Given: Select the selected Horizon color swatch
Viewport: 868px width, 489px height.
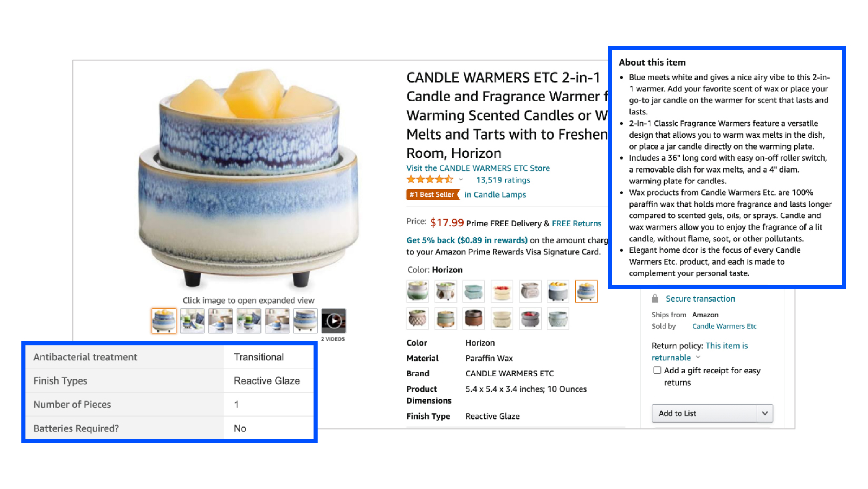Looking at the screenshot, I should (586, 291).
